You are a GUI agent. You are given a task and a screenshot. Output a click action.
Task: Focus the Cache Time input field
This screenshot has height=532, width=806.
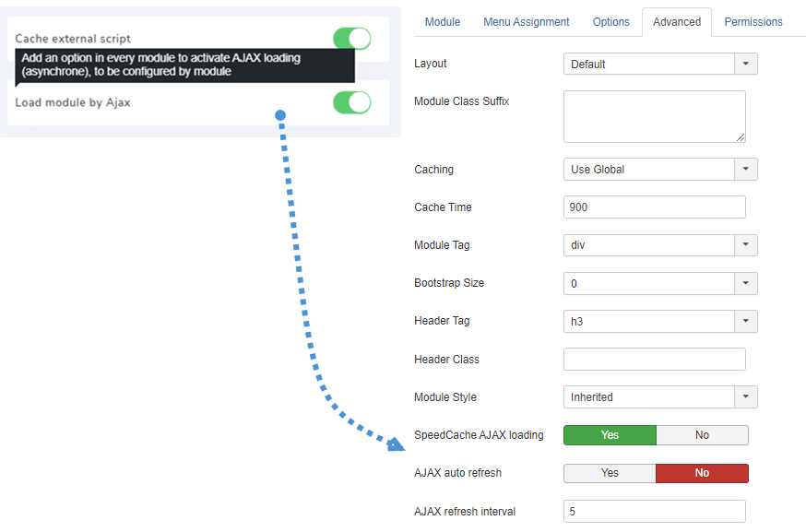coord(654,207)
